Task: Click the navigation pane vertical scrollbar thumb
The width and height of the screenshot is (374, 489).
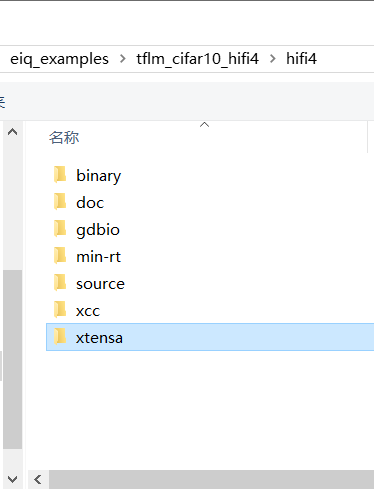Action: [x=13, y=359]
